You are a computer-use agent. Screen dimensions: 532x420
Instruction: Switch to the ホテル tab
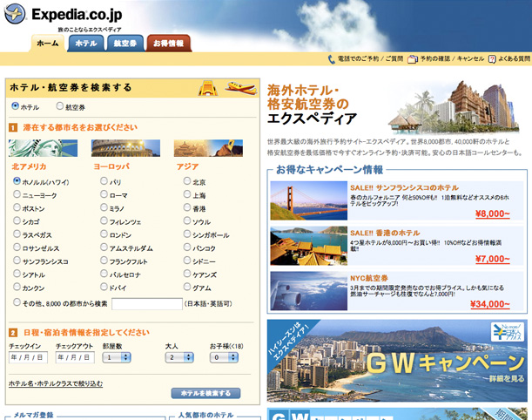click(86, 44)
